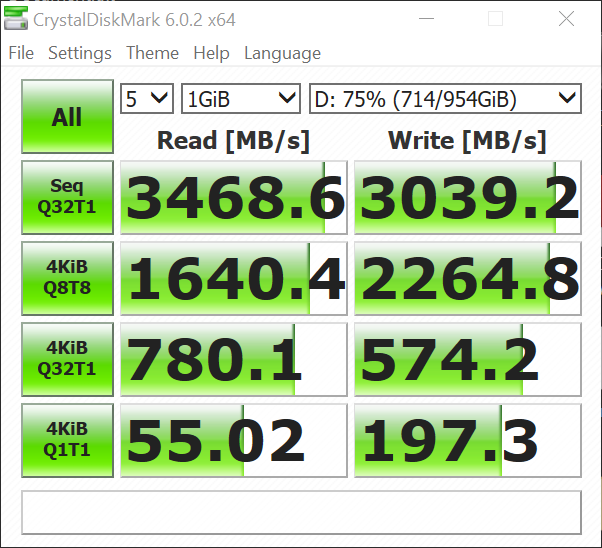Click the 4KiB Q1T1 read result 55.02

click(234, 440)
